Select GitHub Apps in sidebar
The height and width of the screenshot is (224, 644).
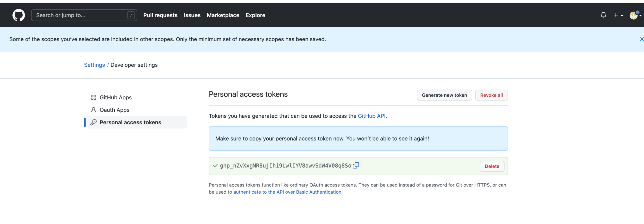pos(137,97)
